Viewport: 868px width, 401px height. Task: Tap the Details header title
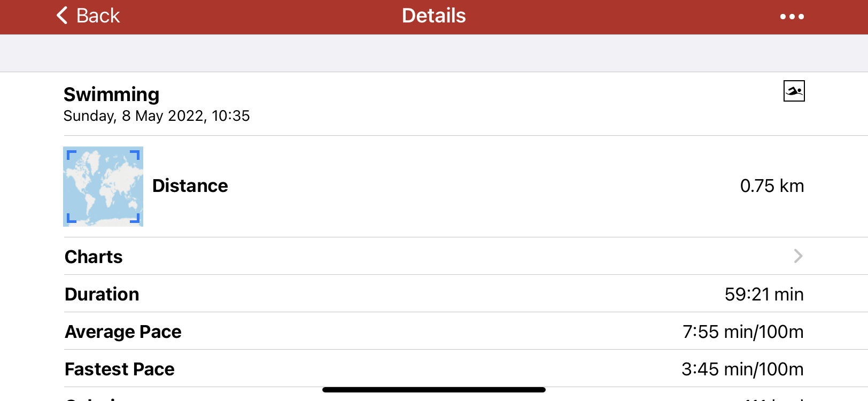click(x=433, y=16)
